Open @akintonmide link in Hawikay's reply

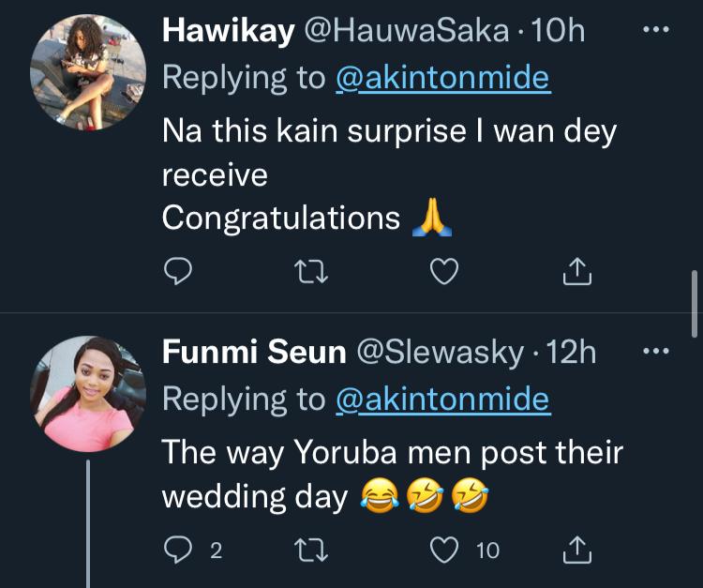pyautogui.click(x=442, y=77)
